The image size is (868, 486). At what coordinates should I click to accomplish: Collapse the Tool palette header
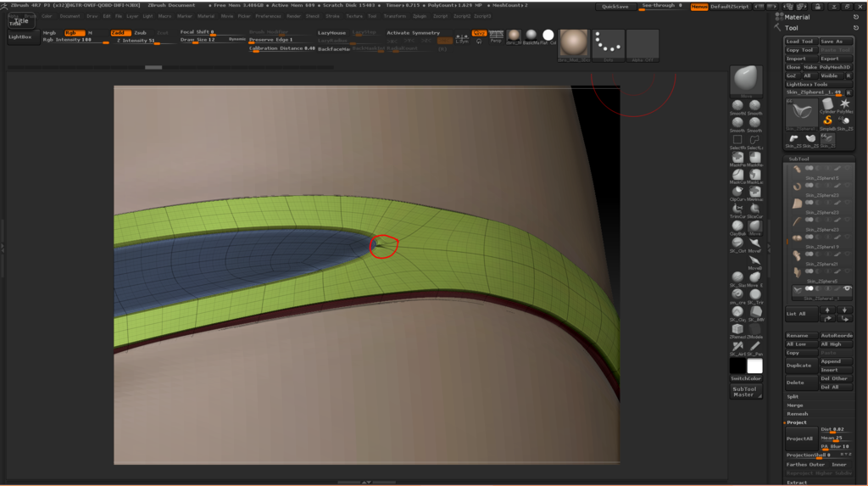(792, 28)
